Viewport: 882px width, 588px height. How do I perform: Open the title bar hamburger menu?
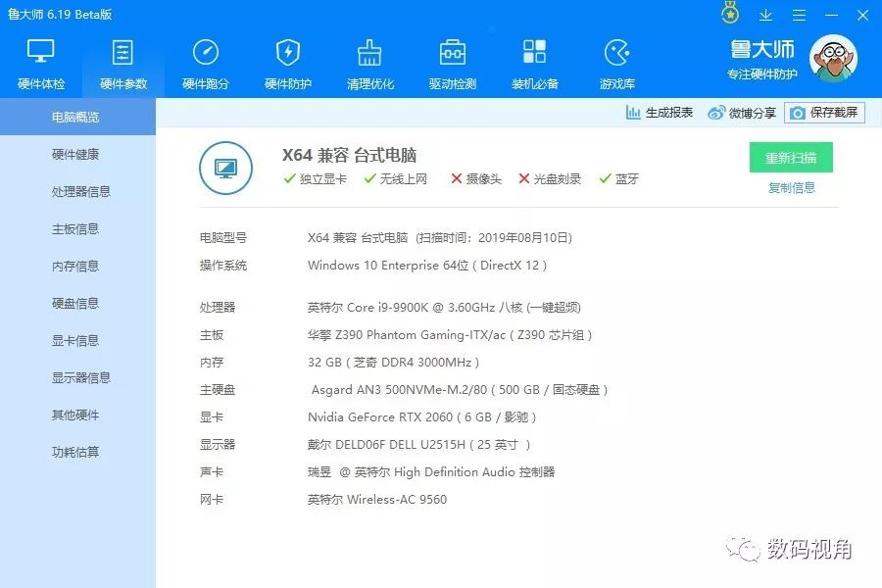799,15
